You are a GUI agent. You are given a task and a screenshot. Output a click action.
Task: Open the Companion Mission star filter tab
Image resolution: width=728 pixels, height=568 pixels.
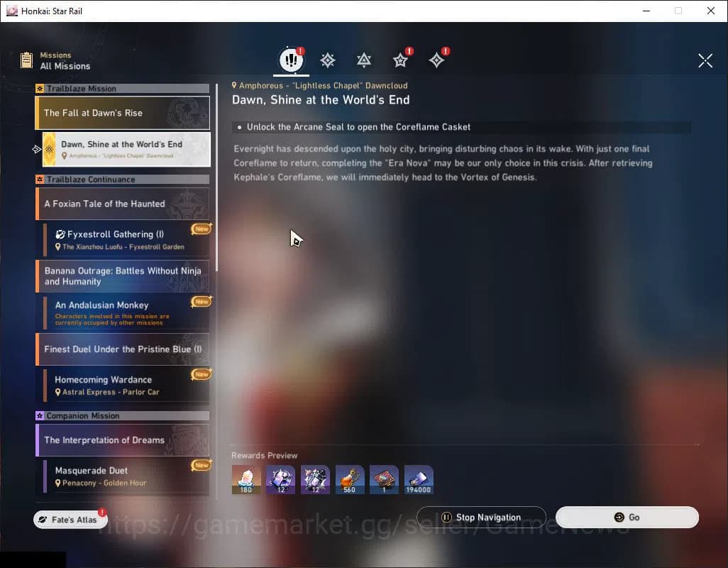(x=400, y=60)
